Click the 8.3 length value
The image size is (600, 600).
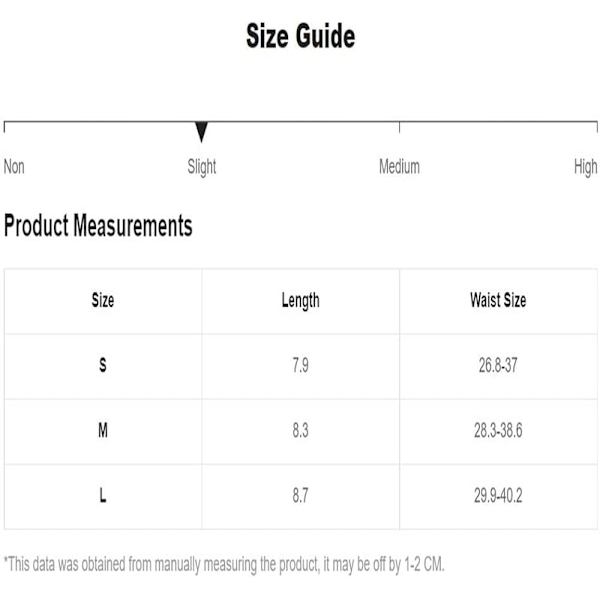point(300,430)
